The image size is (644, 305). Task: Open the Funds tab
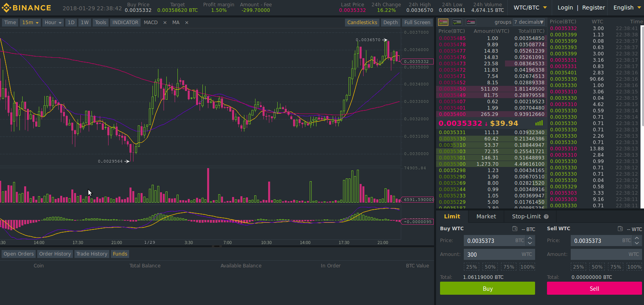pyautogui.click(x=120, y=254)
